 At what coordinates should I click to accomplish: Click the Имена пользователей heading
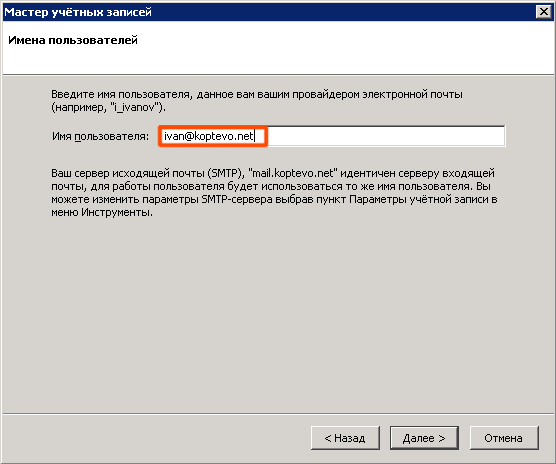click(73, 40)
